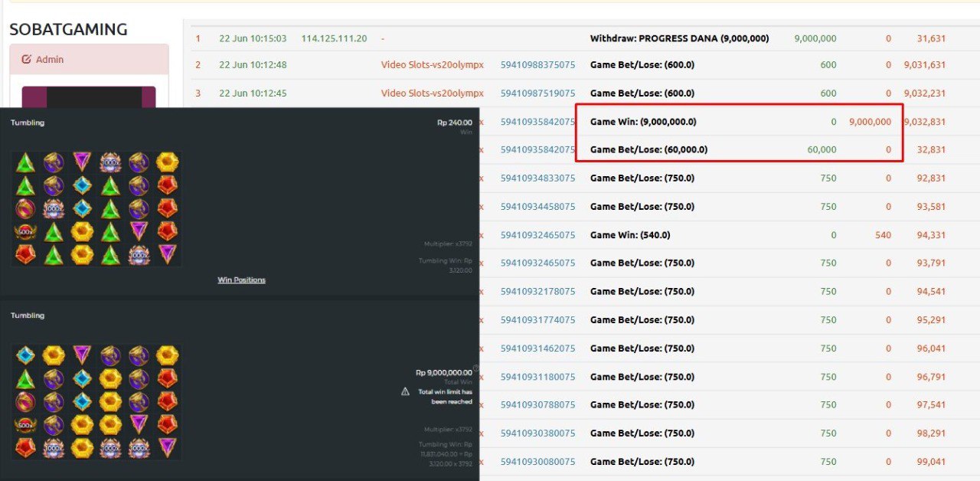Click row number 3 in the table
Screen dimensions: 980x481
coord(198,93)
